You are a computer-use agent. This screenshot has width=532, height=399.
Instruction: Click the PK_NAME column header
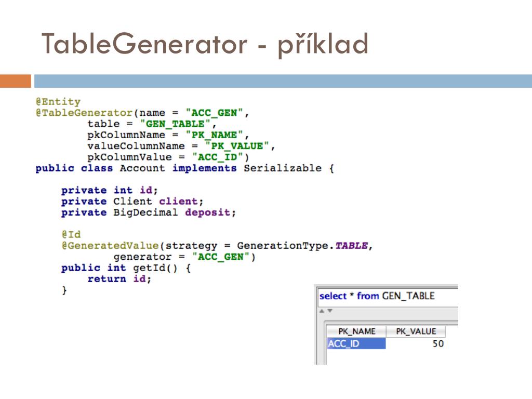coord(356,331)
